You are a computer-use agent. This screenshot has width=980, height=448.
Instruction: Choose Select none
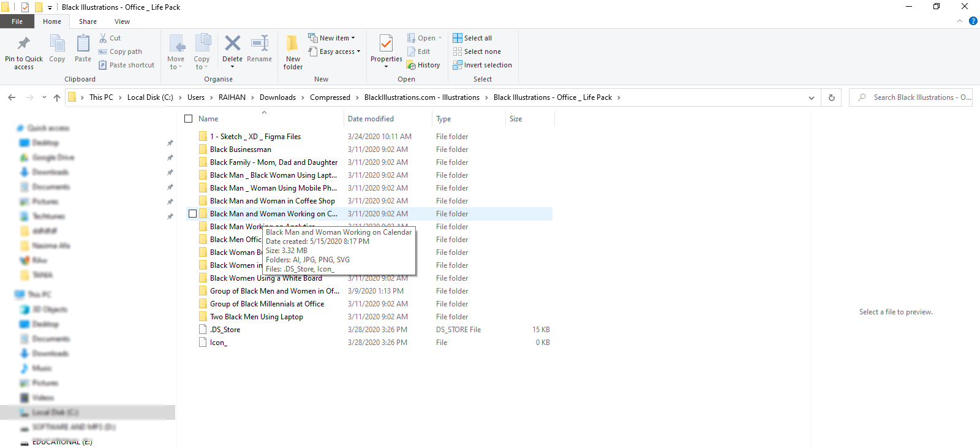click(477, 51)
